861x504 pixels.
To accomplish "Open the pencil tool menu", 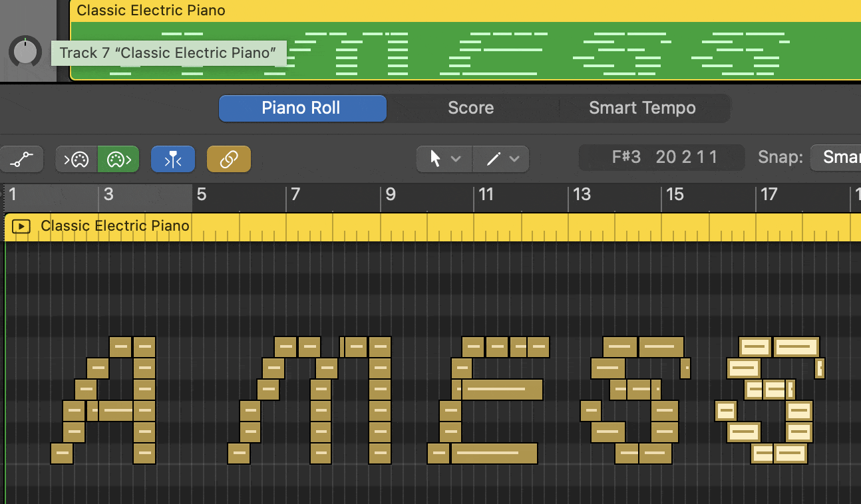I will click(x=501, y=159).
